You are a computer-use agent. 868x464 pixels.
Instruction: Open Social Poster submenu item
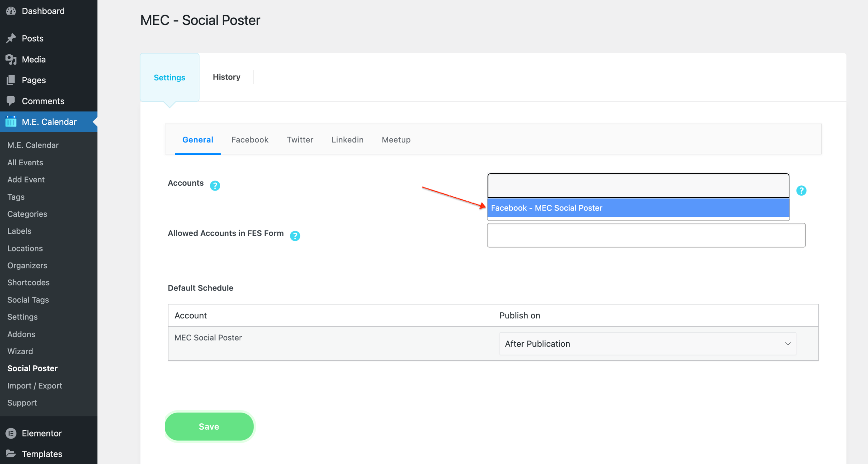[x=32, y=368]
